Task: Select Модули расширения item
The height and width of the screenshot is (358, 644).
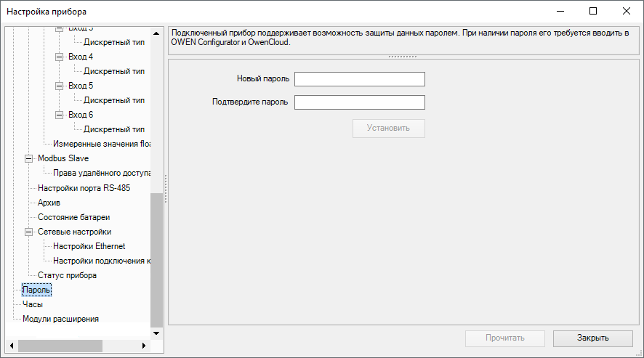Action: [x=60, y=319]
